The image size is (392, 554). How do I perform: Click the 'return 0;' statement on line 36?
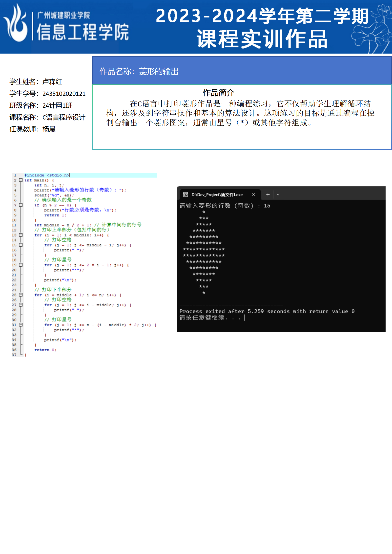pos(45,350)
